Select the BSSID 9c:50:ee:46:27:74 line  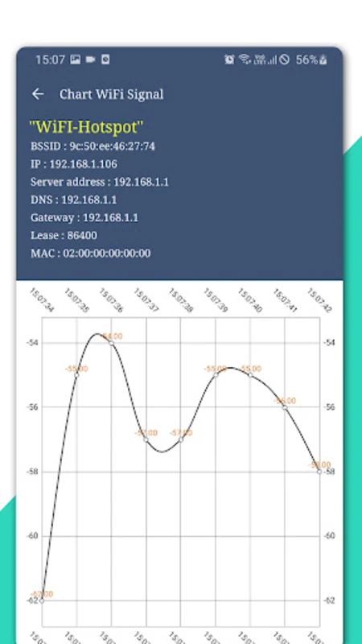[x=93, y=147]
